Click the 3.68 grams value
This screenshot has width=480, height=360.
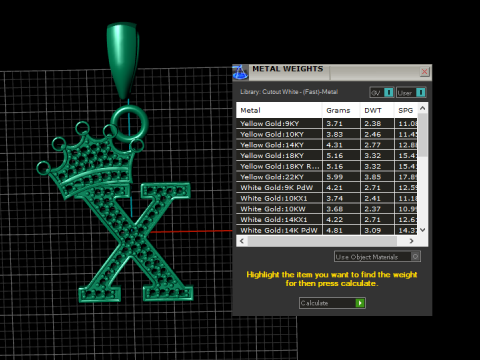click(334, 209)
